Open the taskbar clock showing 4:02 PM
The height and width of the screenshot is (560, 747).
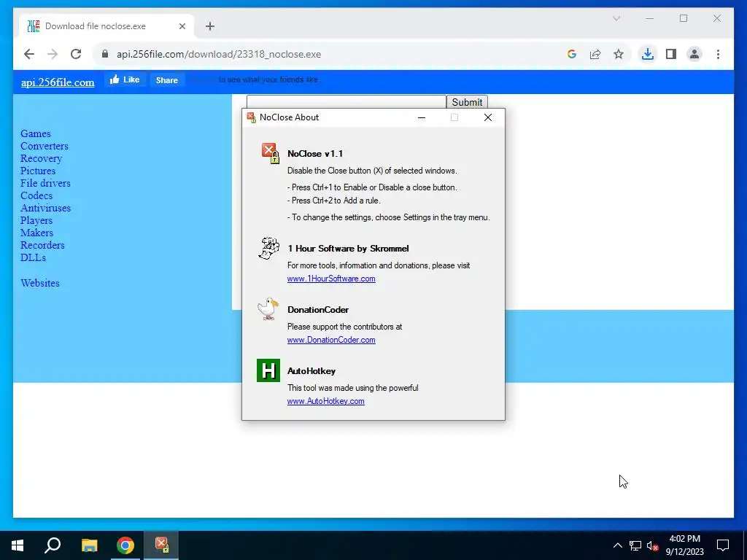point(684,545)
